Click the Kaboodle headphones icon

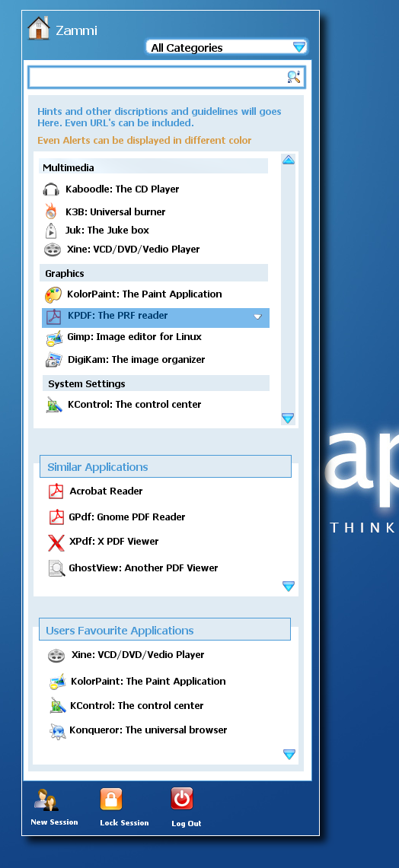pyautogui.click(x=51, y=189)
